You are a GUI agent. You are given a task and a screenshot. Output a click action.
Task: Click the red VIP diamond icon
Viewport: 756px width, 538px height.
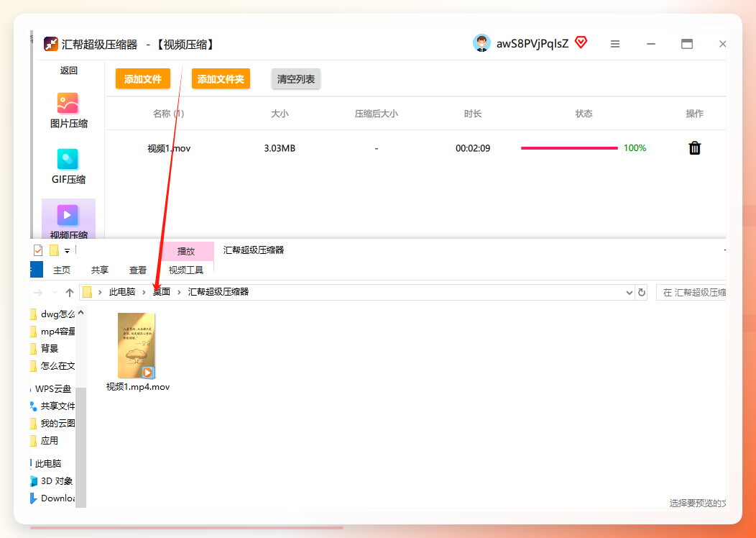pos(581,43)
